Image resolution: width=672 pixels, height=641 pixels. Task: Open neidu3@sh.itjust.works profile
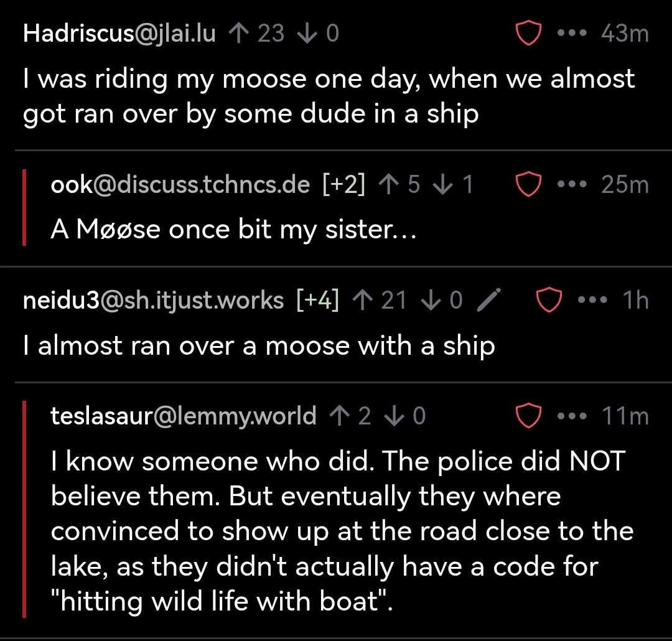coord(153,301)
